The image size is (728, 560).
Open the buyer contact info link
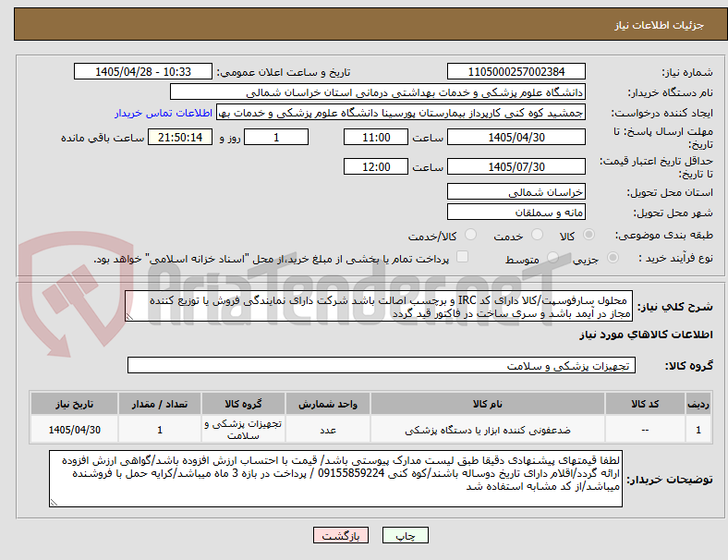point(164,113)
